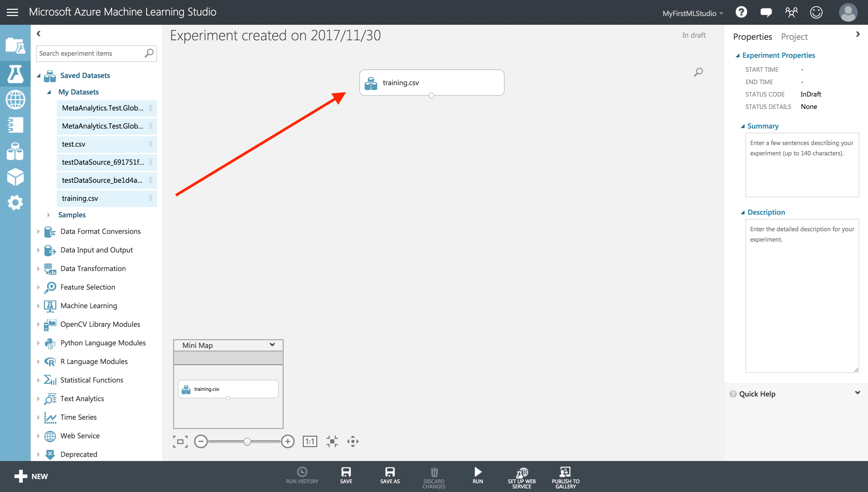Open the Settings gear sidebar icon
Viewport: 868px width, 492px height.
[15, 202]
